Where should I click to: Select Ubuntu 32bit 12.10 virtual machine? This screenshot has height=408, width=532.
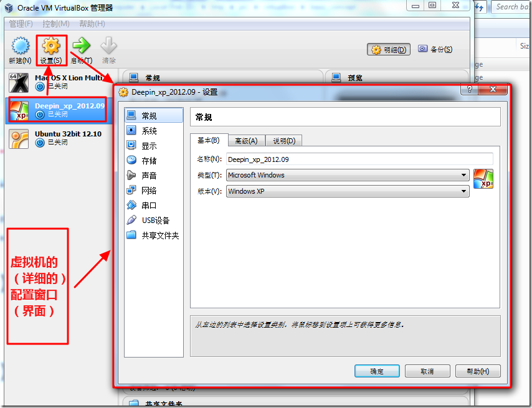tap(59, 139)
